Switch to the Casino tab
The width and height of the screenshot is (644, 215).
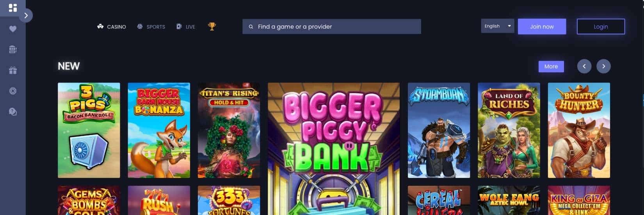[x=112, y=27]
